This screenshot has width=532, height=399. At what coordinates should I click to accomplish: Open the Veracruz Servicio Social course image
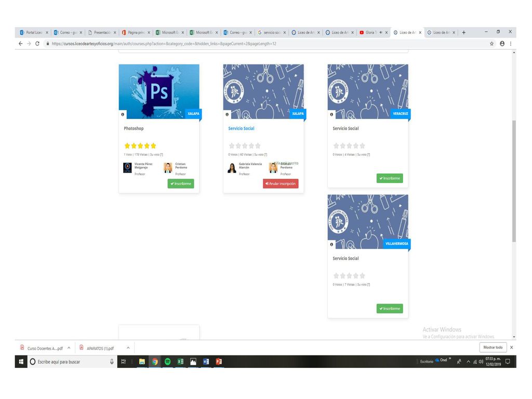pos(368,91)
